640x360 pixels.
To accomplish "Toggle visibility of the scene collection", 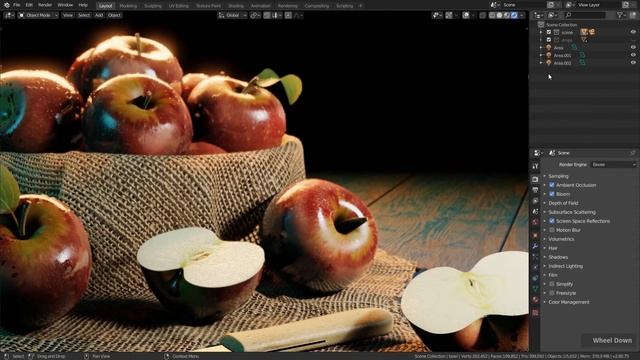I will coord(633,32).
